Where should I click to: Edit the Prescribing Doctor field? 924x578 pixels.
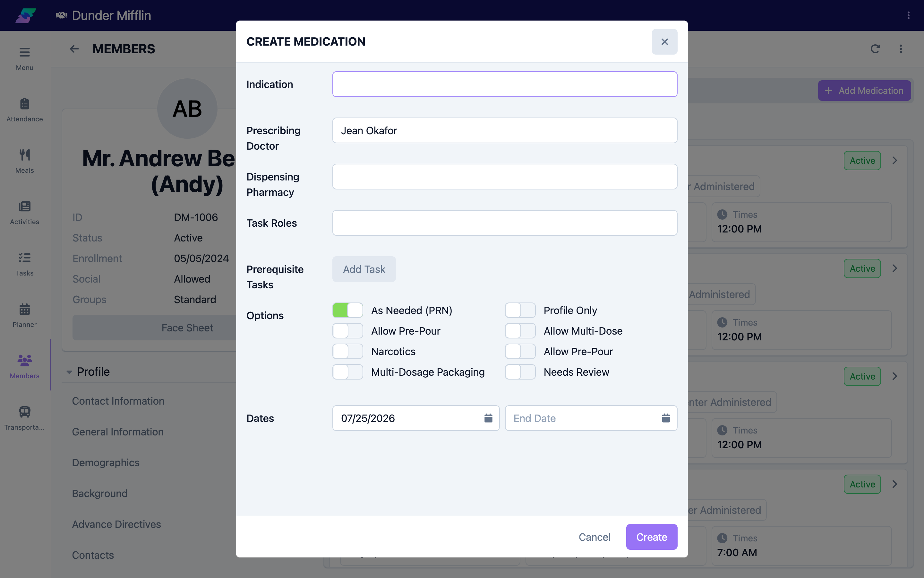pos(505,130)
